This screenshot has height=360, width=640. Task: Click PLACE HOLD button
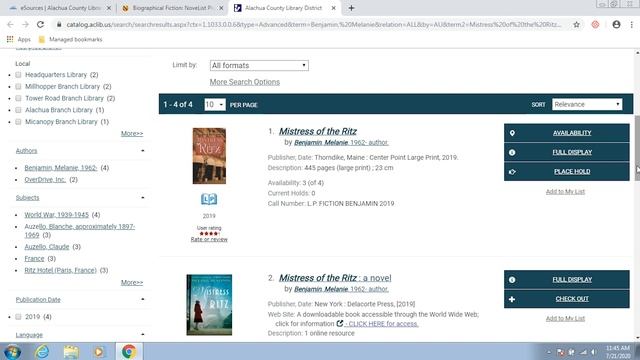click(x=567, y=171)
